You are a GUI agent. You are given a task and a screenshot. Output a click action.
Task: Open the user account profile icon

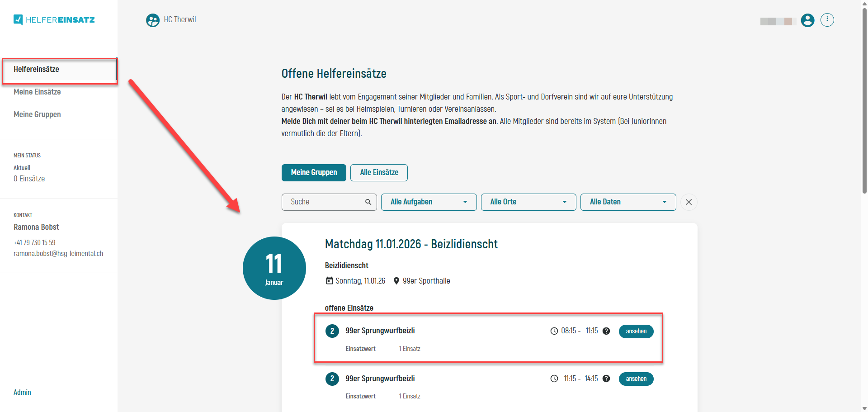coord(807,20)
